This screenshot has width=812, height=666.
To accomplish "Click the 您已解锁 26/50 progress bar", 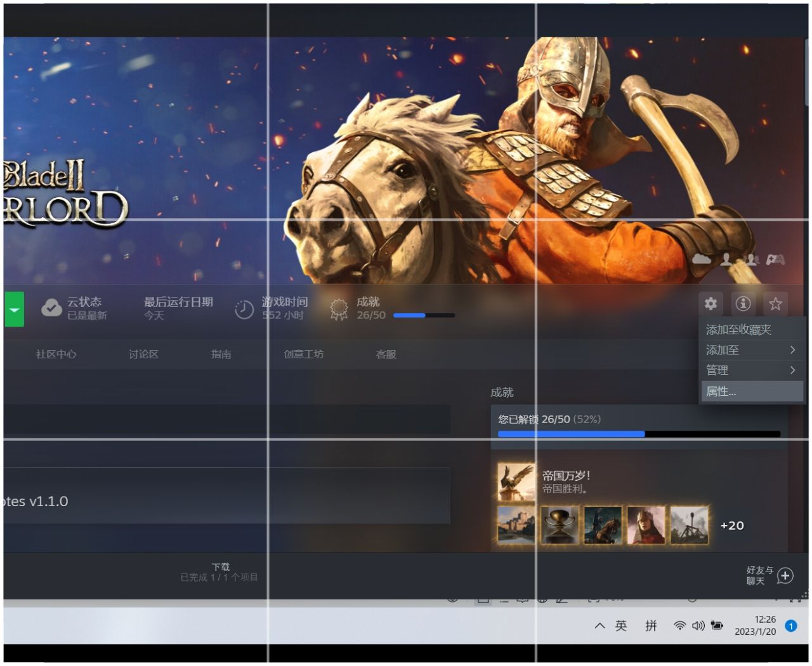I will point(639,434).
